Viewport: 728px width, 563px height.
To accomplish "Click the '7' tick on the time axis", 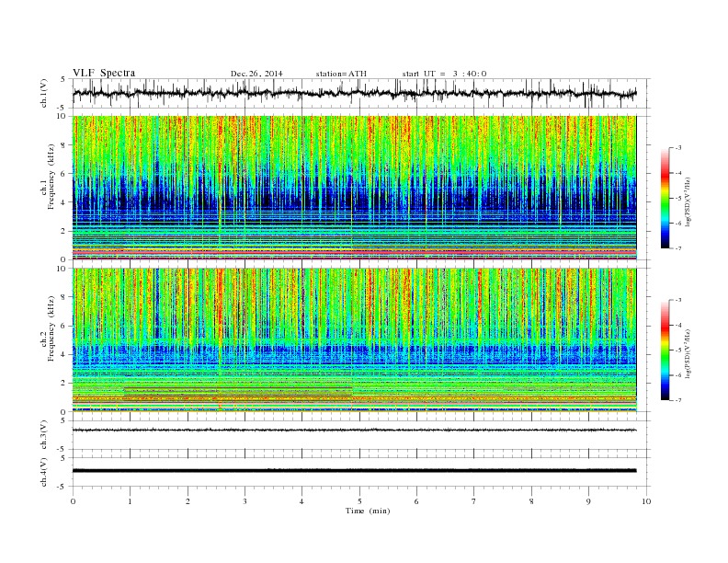I will 474,501.
